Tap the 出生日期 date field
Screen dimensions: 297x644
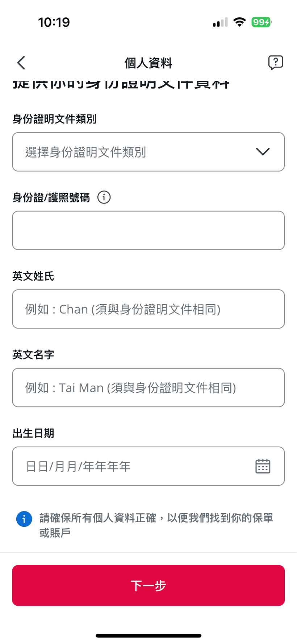pyautogui.click(x=130, y=466)
